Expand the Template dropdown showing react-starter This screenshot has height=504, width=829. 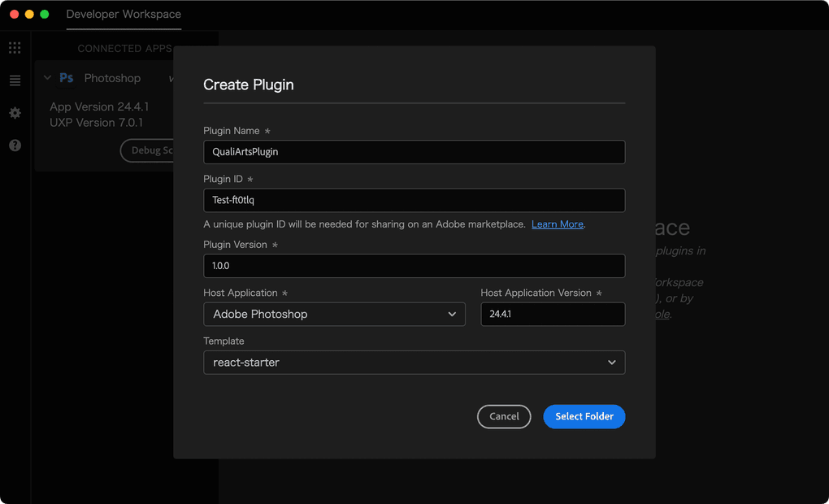(414, 363)
